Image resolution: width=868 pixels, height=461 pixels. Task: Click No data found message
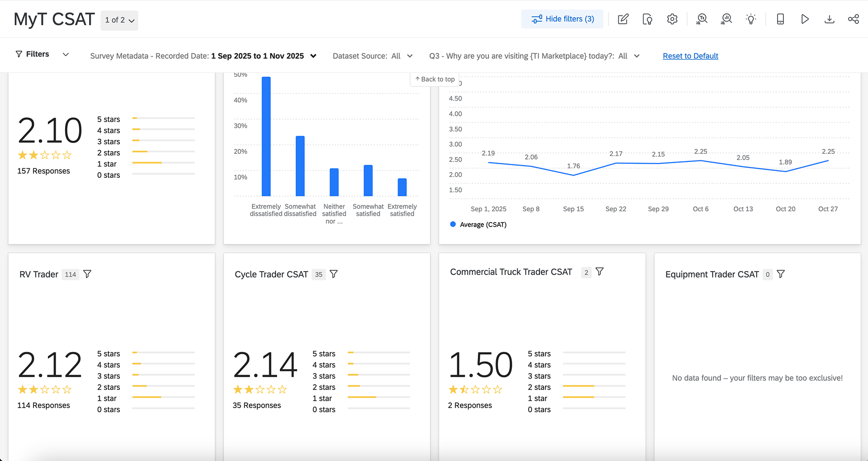[757, 378]
